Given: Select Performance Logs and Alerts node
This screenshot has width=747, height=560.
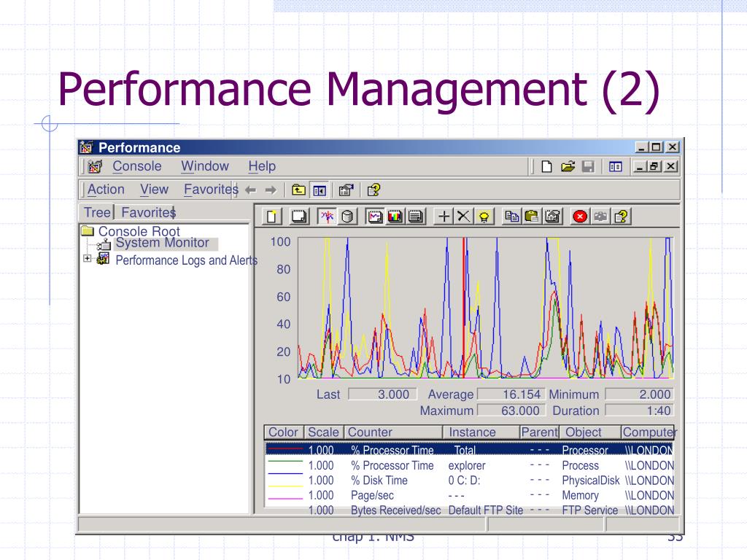Looking at the screenshot, I should 186,260.
